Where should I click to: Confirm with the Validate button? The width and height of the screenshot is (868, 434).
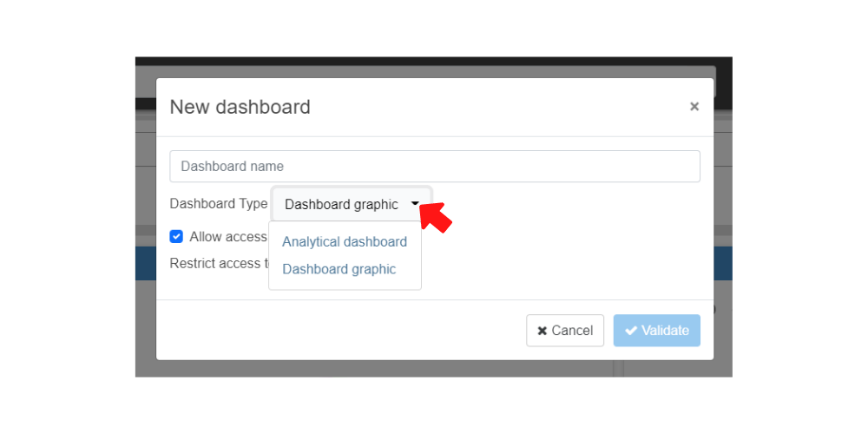point(656,331)
